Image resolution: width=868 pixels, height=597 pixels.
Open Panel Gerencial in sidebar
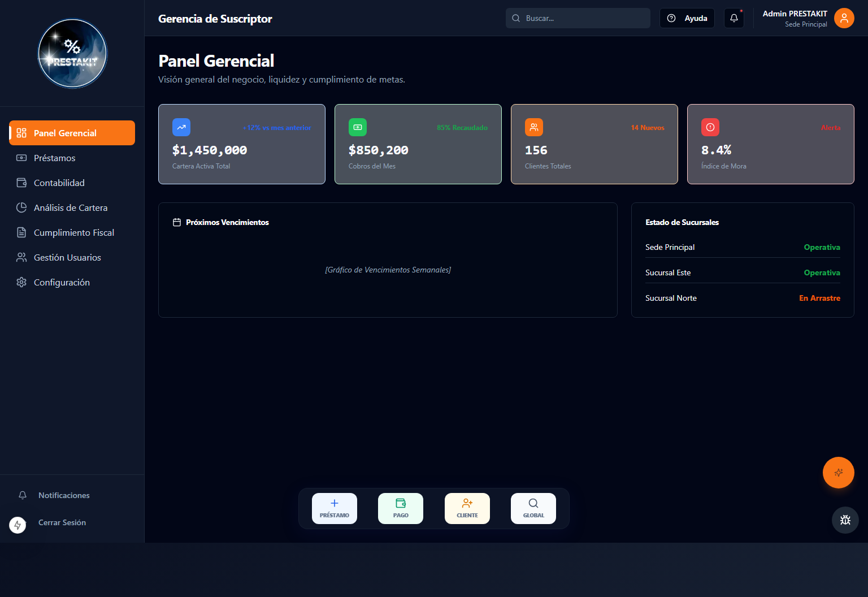pos(72,133)
